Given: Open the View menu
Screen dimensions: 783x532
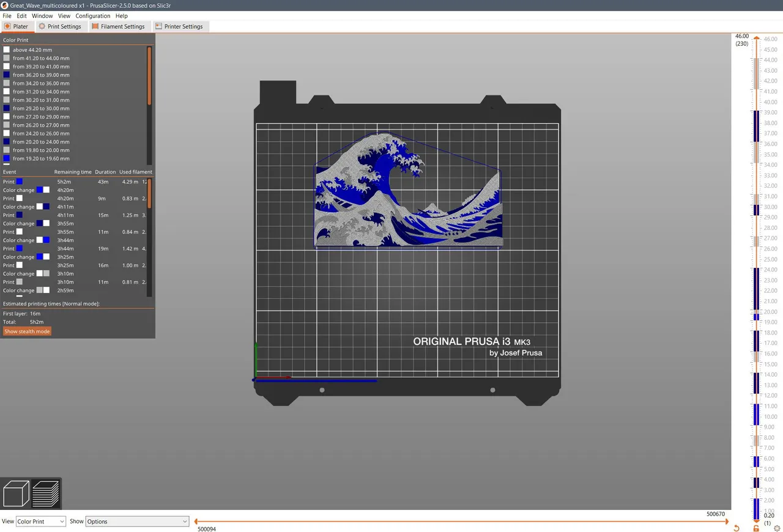Looking at the screenshot, I should click(64, 16).
